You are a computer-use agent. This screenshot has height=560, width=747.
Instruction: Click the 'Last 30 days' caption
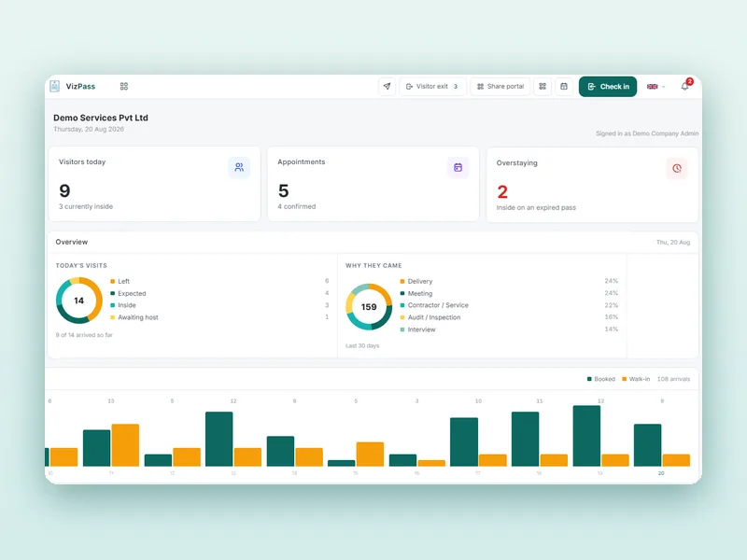click(362, 345)
